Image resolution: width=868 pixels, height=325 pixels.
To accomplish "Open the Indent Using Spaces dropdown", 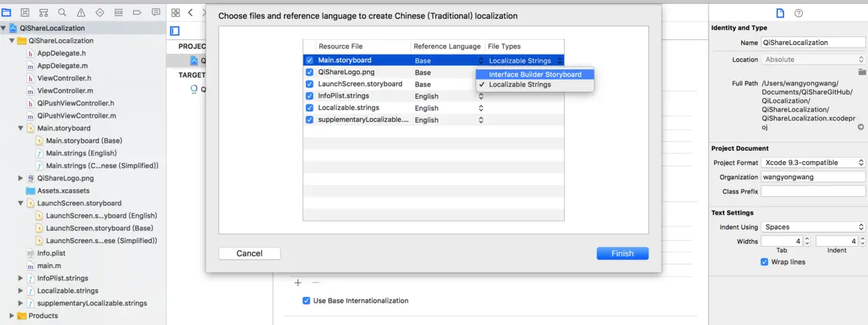I will click(813, 227).
